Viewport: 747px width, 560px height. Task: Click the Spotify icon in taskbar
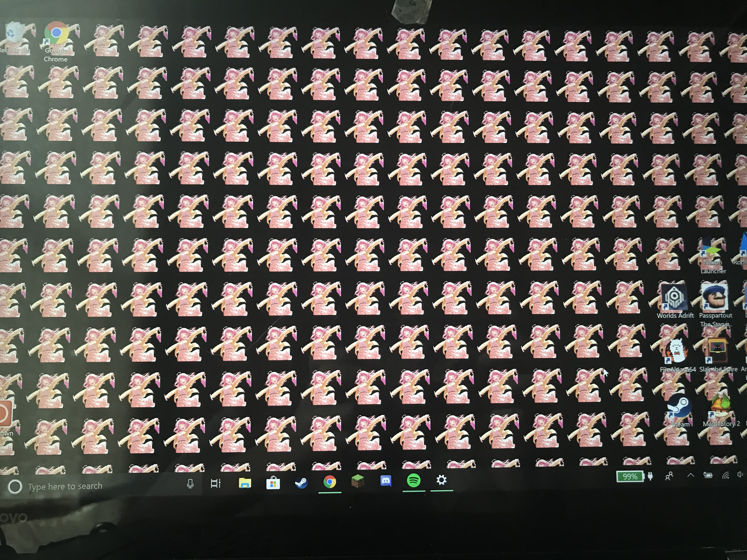click(x=414, y=480)
